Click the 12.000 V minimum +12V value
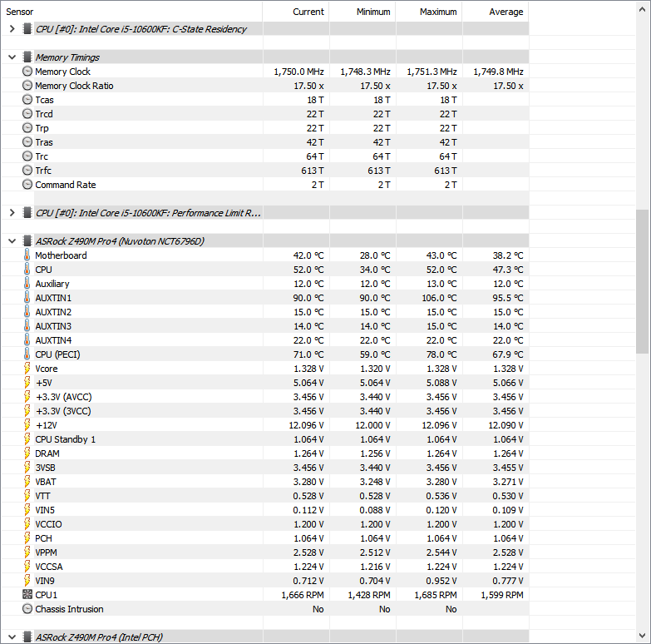The height and width of the screenshot is (644, 651). pos(372,425)
